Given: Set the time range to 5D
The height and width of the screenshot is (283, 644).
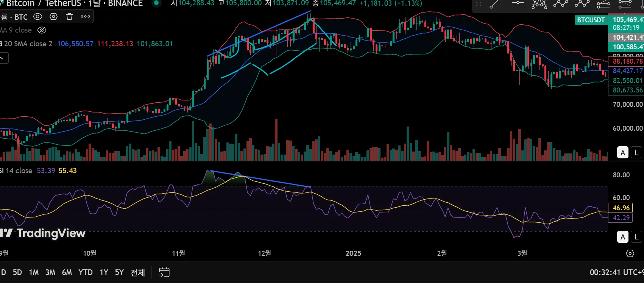Looking at the screenshot, I should pos(17,272).
